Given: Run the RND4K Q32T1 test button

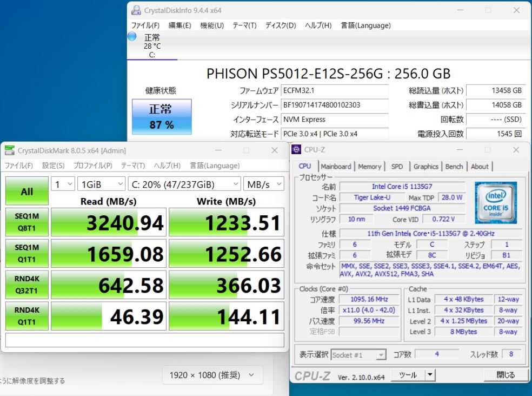Looking at the screenshot, I should [27, 285].
